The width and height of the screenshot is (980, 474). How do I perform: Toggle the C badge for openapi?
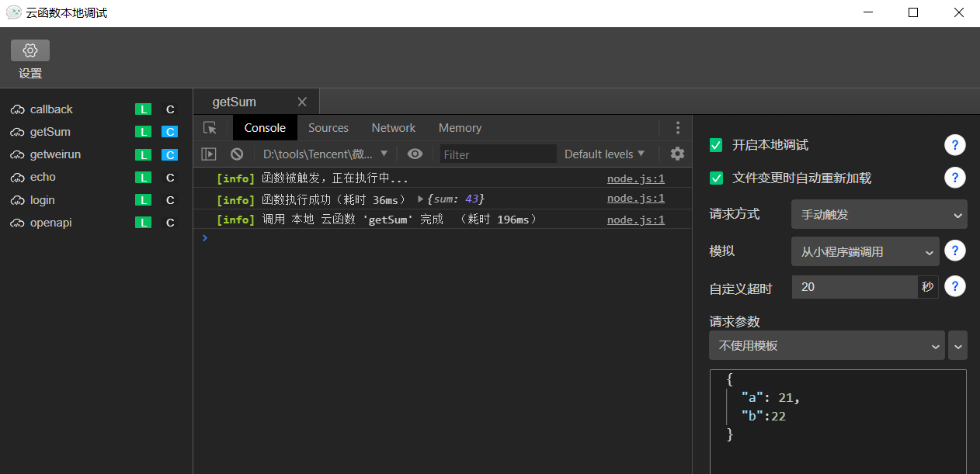click(170, 223)
